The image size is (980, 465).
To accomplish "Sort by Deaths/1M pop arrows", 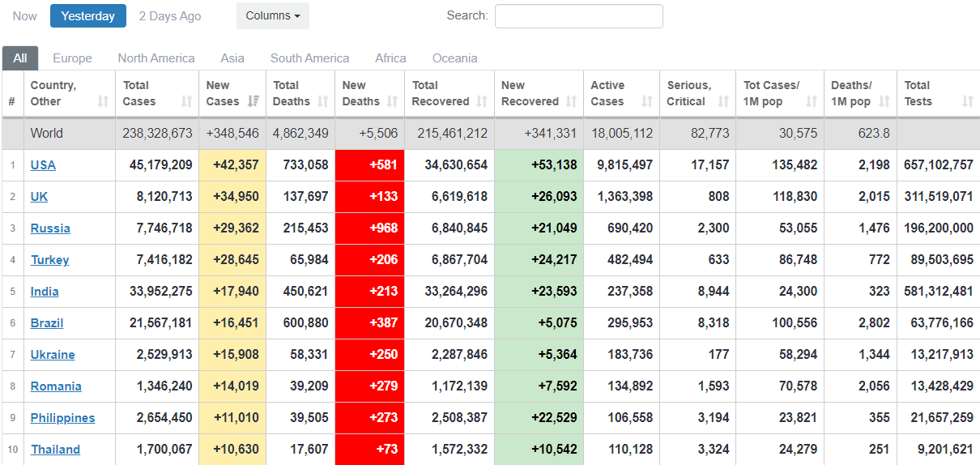I will [884, 102].
